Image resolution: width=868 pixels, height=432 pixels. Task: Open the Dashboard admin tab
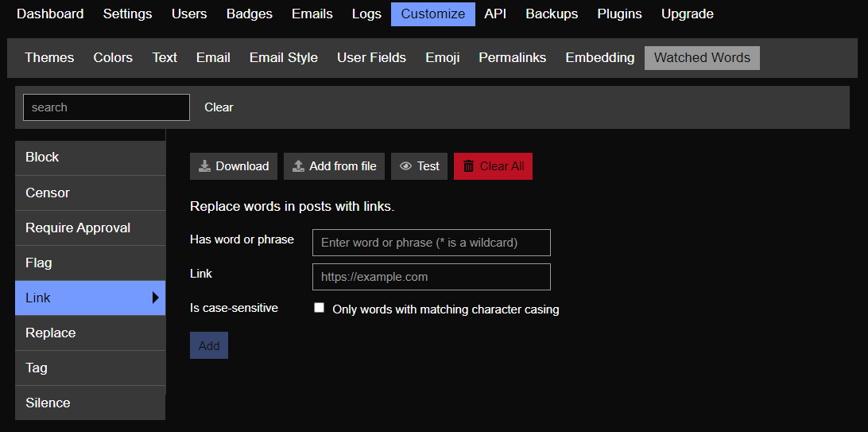(x=50, y=14)
